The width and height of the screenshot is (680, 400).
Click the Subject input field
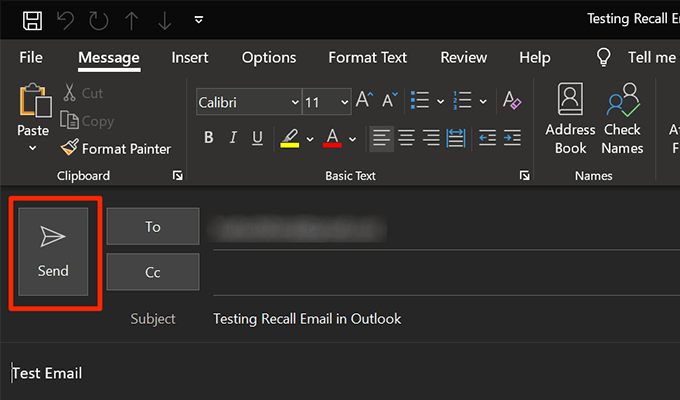pos(440,319)
